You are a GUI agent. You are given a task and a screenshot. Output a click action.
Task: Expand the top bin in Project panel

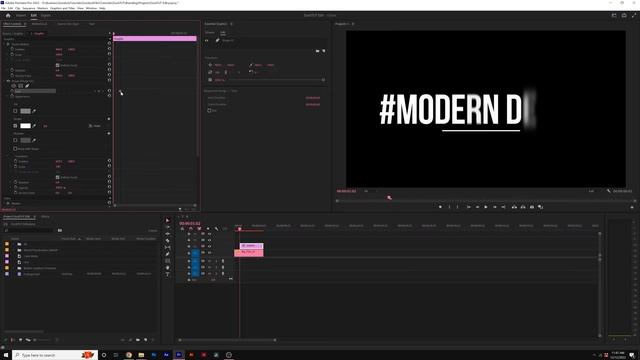tap(14, 244)
